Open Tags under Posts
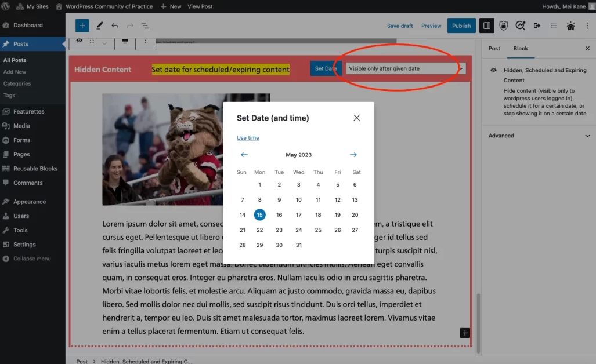596x364 pixels. coord(9,95)
